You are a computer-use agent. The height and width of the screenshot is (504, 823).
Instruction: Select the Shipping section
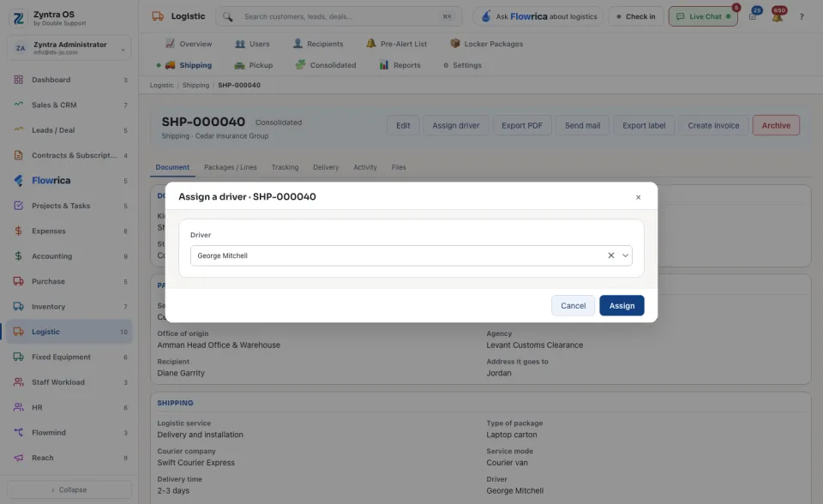click(188, 65)
